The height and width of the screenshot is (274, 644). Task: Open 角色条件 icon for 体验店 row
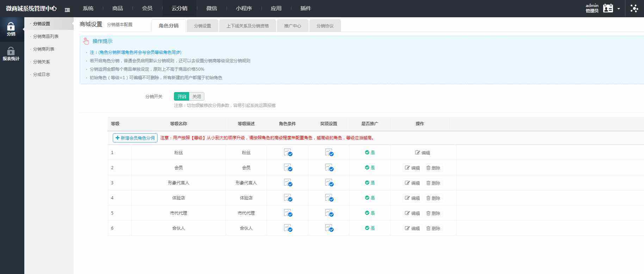288,198
